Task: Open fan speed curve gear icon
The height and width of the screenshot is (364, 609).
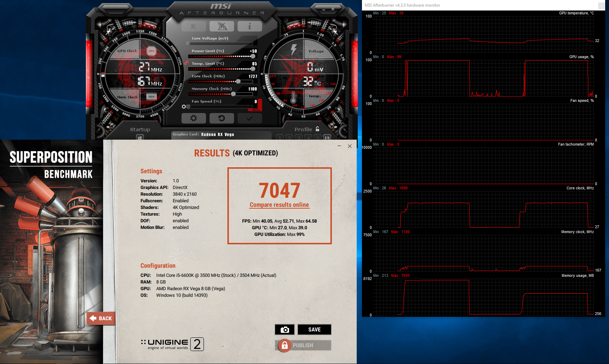Action: tap(184, 106)
